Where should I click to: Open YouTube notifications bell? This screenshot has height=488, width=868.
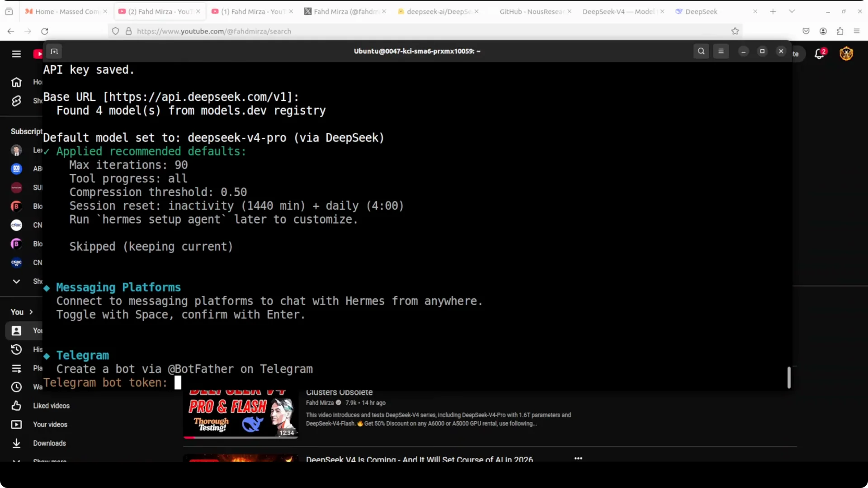820,54
